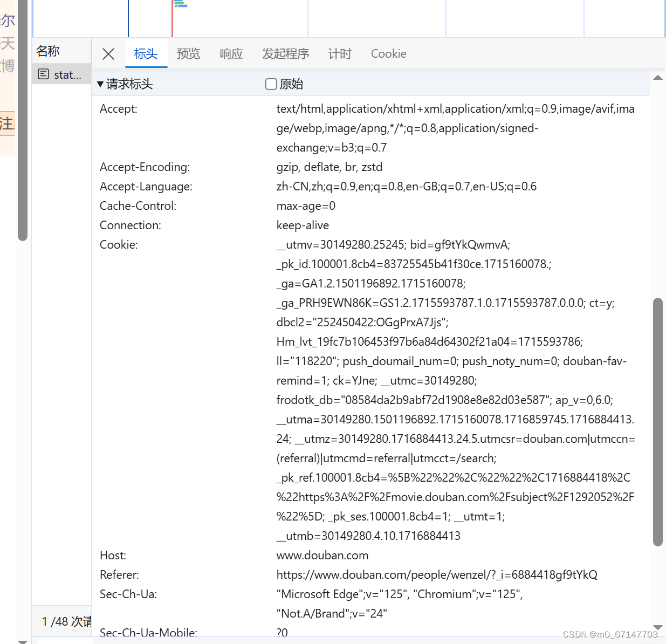Click the Cache-Control: header name
Screen dimensions: 666x644
(138, 206)
